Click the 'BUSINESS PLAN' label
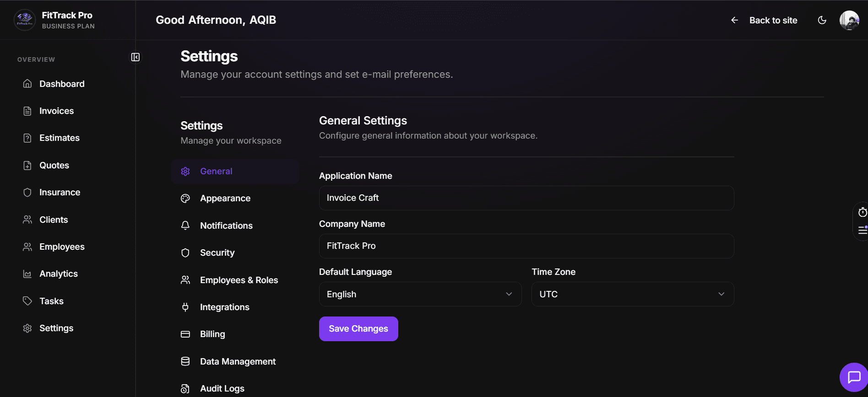 tap(68, 26)
